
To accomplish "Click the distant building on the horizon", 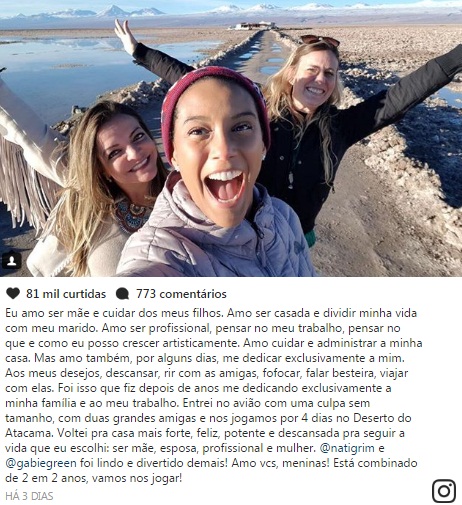I will [x=254, y=26].
